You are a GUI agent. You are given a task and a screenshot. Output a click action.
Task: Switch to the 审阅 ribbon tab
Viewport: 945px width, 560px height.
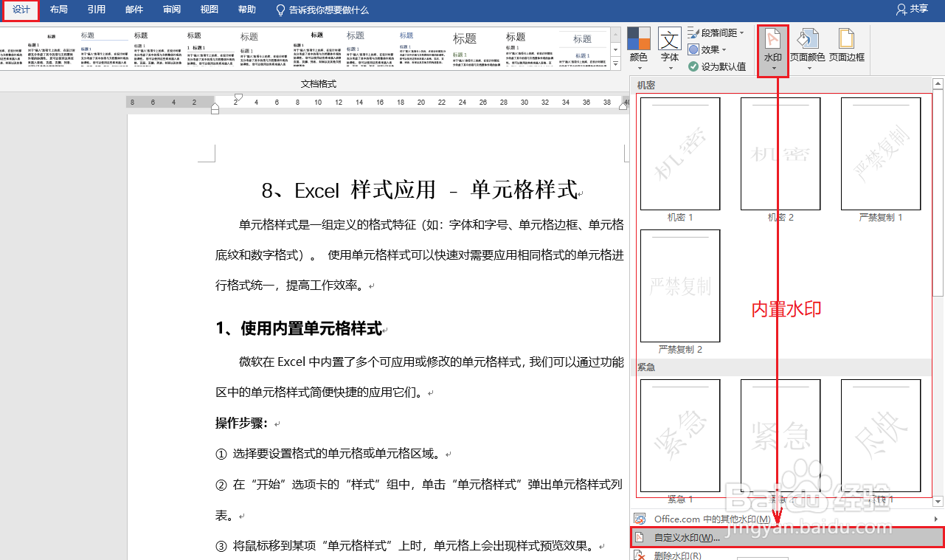click(x=171, y=10)
